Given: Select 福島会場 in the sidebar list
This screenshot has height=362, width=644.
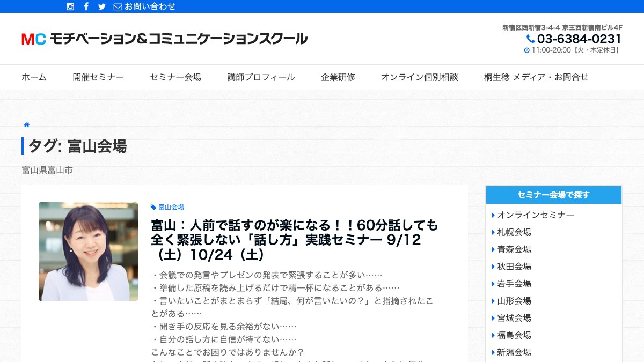Looking at the screenshot, I should [514, 335].
